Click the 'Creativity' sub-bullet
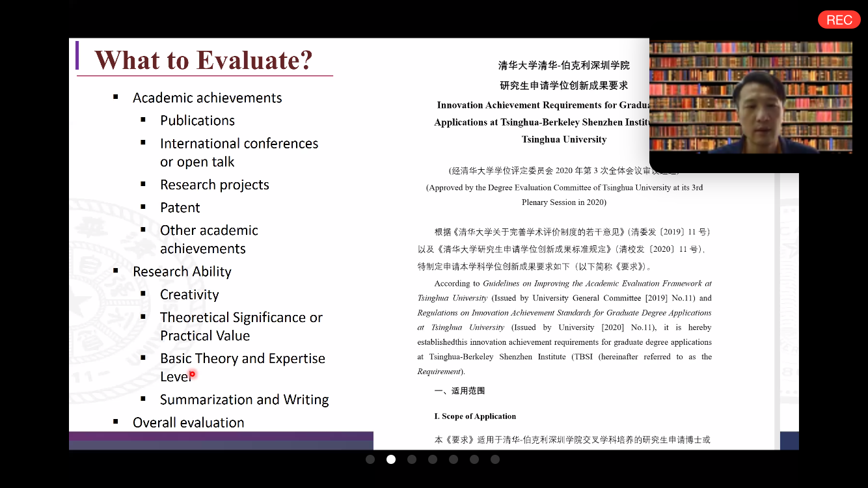 189,294
